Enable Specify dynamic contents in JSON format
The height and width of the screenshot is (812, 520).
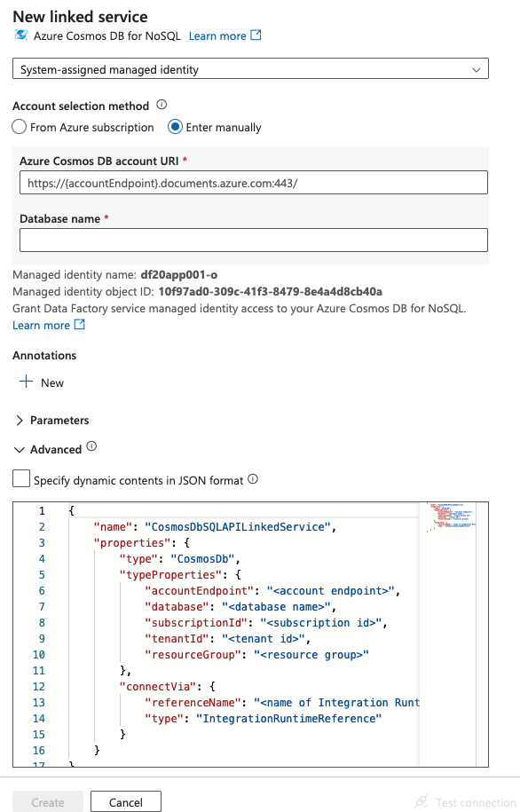point(20,478)
